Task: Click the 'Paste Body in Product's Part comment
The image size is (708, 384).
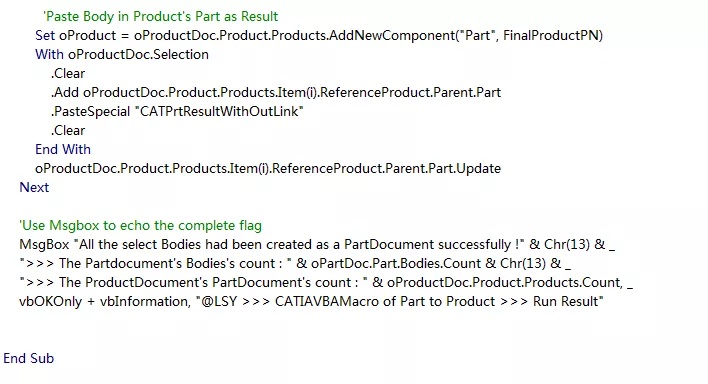Action: tap(161, 16)
